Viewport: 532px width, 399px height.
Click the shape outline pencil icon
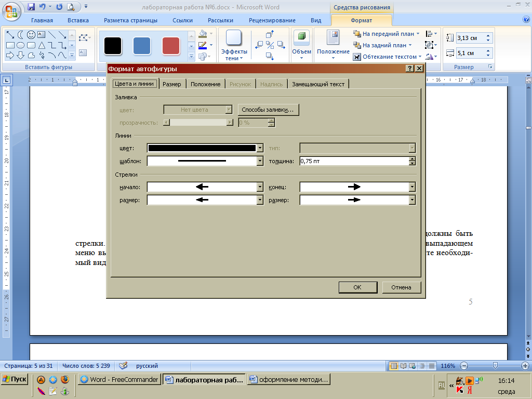[203, 46]
